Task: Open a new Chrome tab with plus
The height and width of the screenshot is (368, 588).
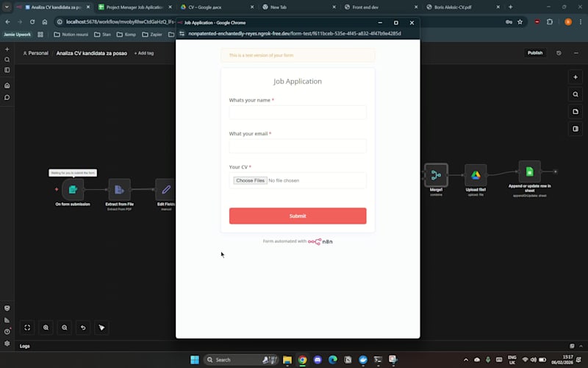Action: 510,7
